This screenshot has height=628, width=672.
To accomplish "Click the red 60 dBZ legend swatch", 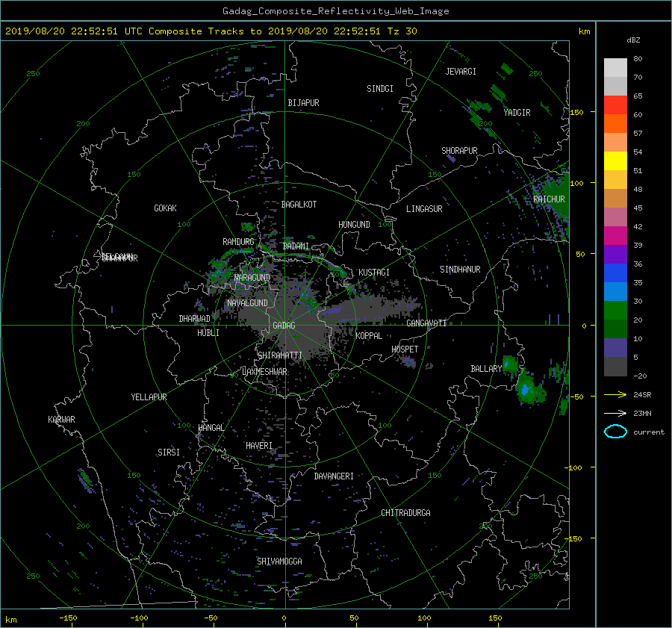I will [615, 105].
